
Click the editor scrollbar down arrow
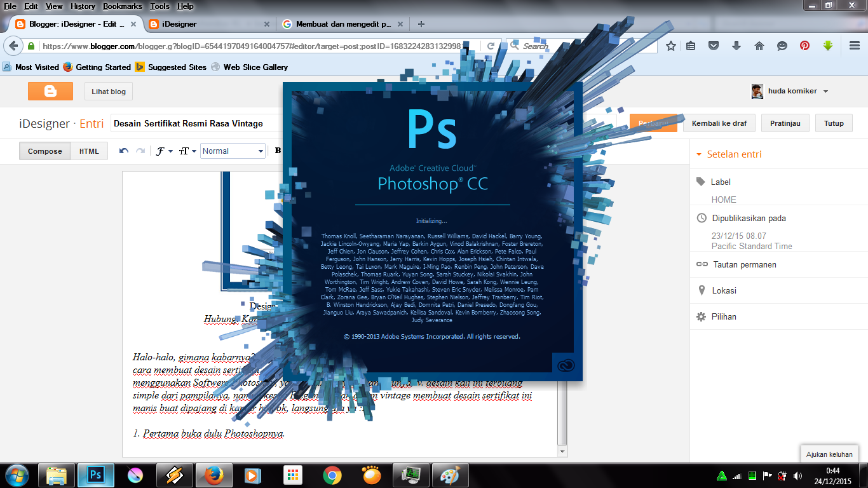(562, 451)
